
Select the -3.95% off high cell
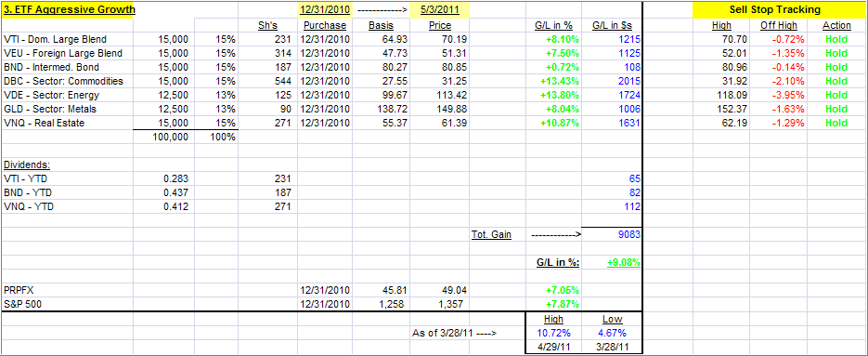778,95
